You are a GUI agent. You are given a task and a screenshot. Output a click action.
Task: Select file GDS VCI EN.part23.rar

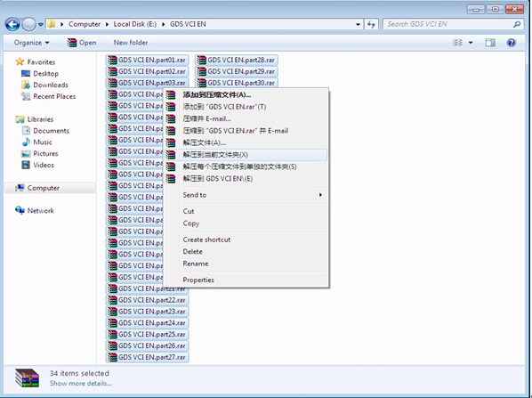point(147,312)
